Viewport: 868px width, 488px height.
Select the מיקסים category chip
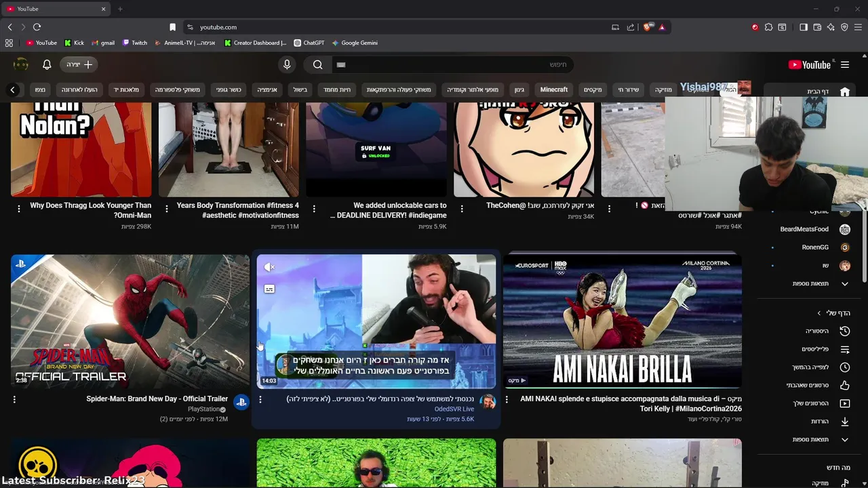tap(593, 89)
